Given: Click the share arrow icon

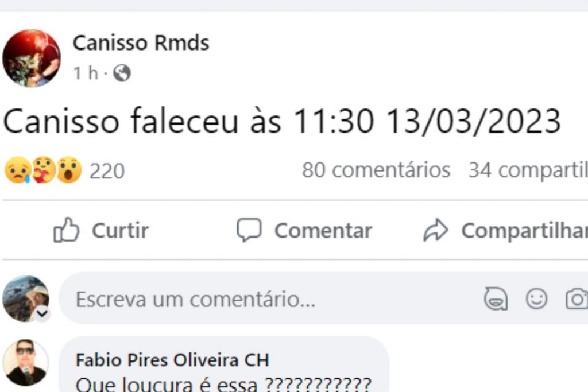Looking at the screenshot, I should click(435, 230).
